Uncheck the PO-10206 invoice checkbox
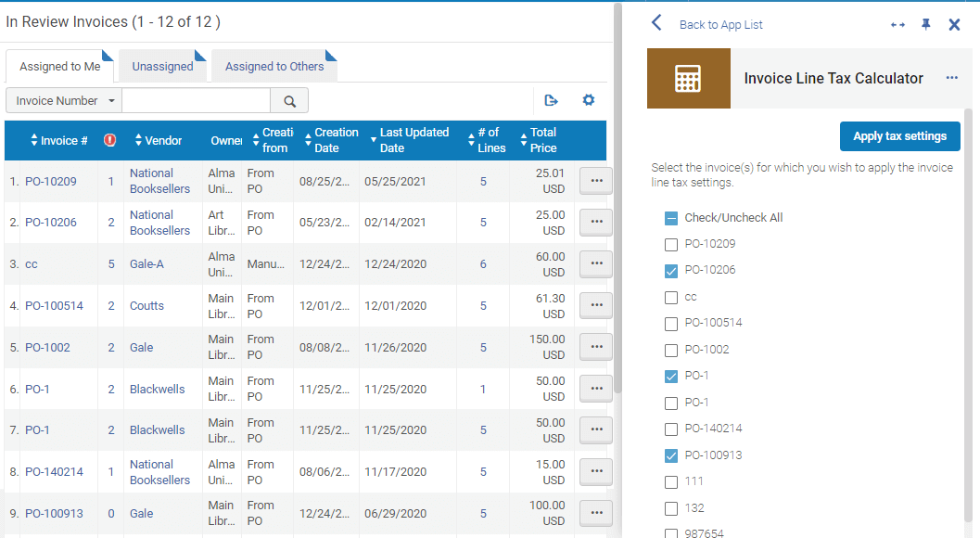 [x=670, y=269]
